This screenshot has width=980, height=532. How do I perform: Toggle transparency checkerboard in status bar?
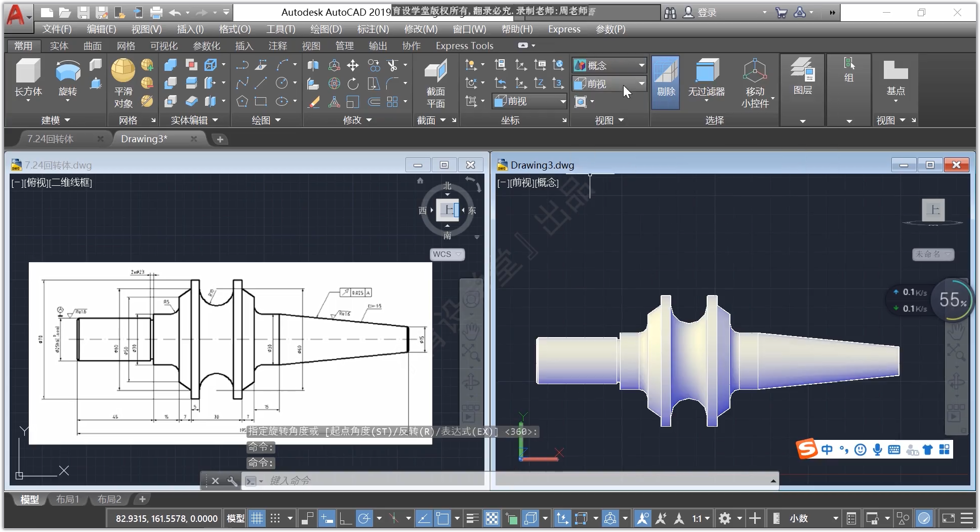pyautogui.click(x=492, y=518)
